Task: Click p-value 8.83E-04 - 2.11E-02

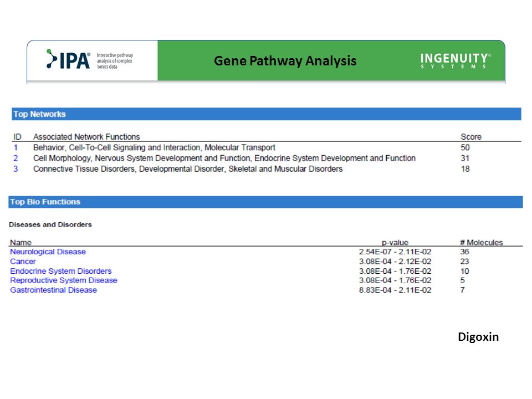Action: (395, 290)
